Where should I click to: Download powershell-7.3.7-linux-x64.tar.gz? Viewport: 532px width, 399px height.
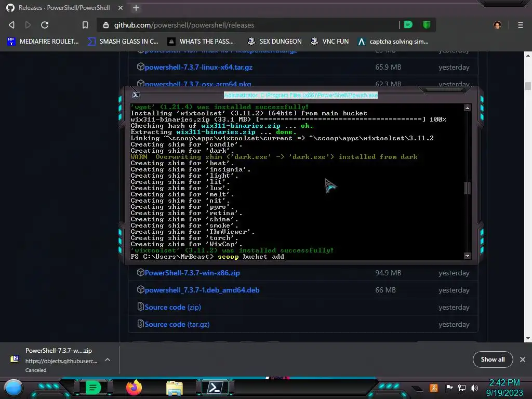click(198, 67)
